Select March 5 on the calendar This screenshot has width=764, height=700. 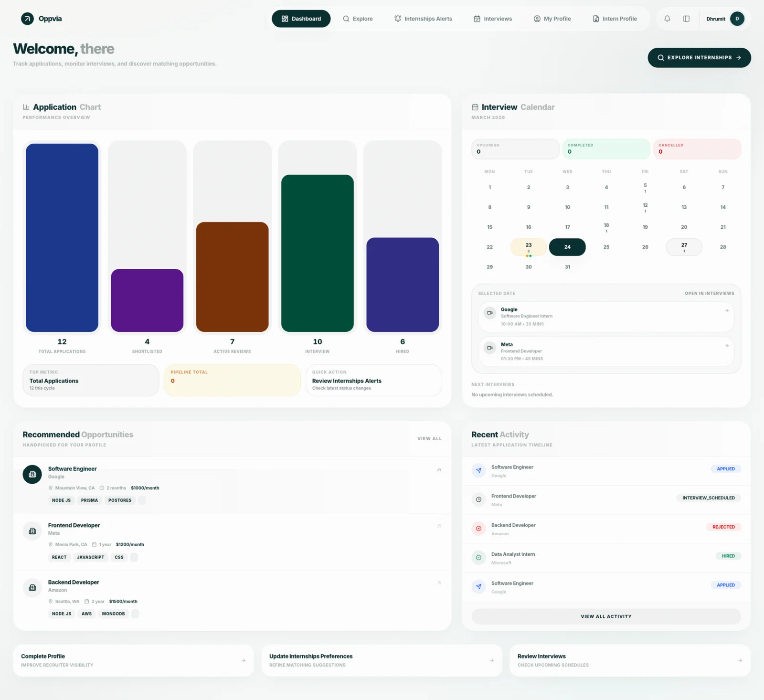tap(645, 188)
